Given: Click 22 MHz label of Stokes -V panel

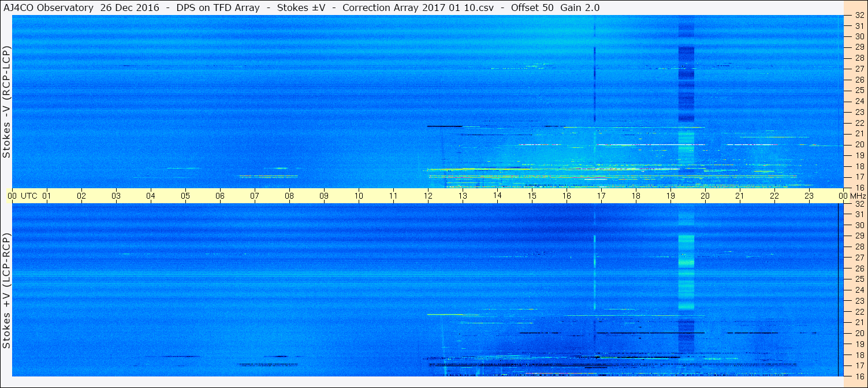Looking at the screenshot, I should [859, 122].
